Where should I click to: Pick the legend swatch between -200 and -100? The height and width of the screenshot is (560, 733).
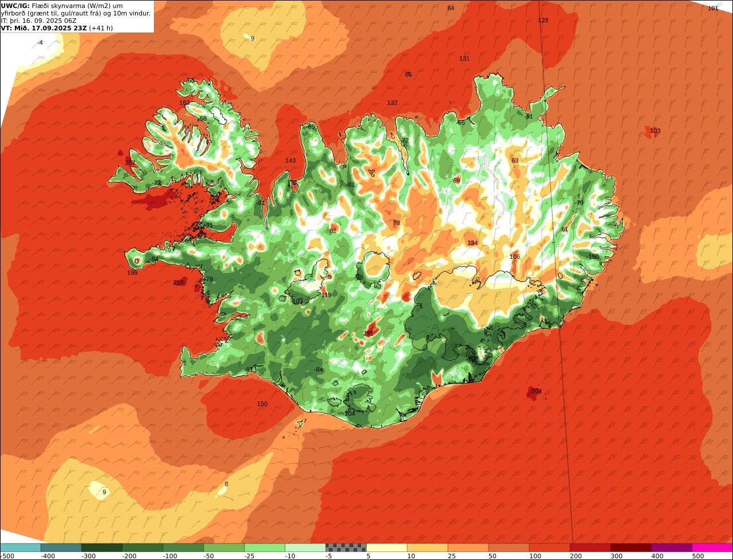(143, 547)
